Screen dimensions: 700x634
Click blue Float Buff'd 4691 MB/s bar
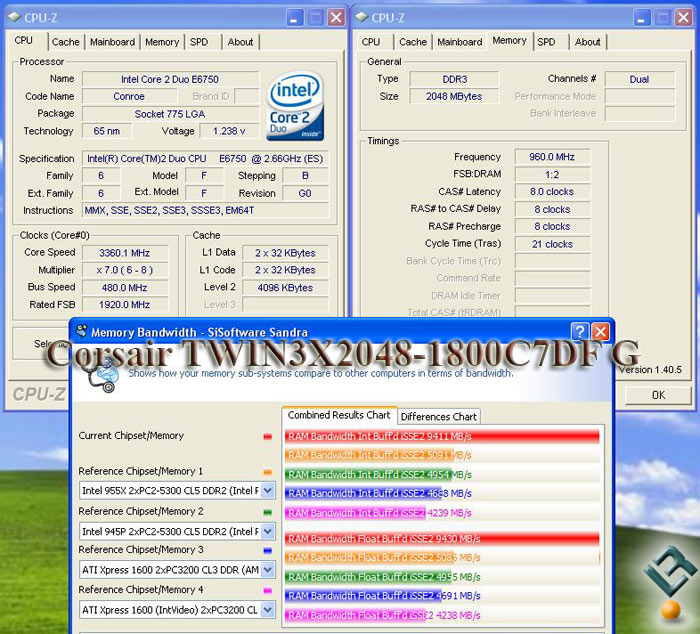coord(363,596)
